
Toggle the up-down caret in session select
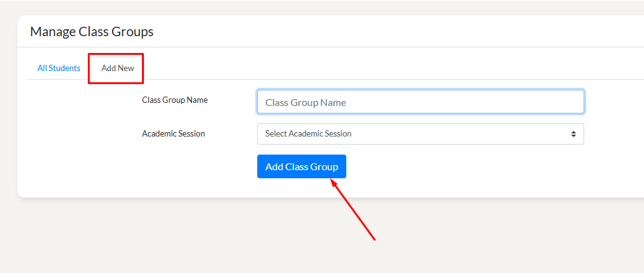point(573,134)
